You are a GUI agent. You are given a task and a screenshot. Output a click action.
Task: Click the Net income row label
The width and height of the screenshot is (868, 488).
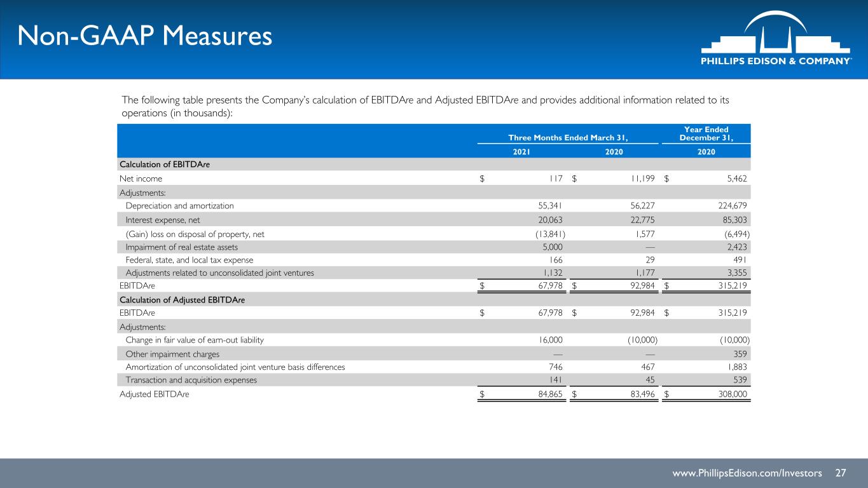pyautogui.click(x=141, y=179)
